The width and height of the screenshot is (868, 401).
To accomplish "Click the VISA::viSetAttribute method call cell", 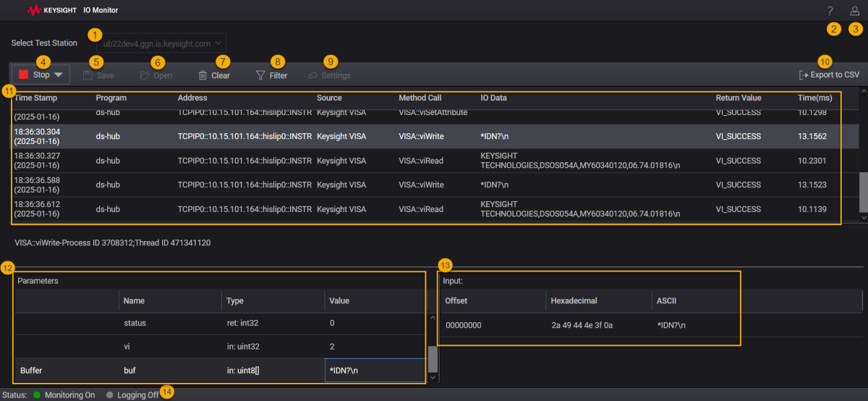I will [x=433, y=112].
